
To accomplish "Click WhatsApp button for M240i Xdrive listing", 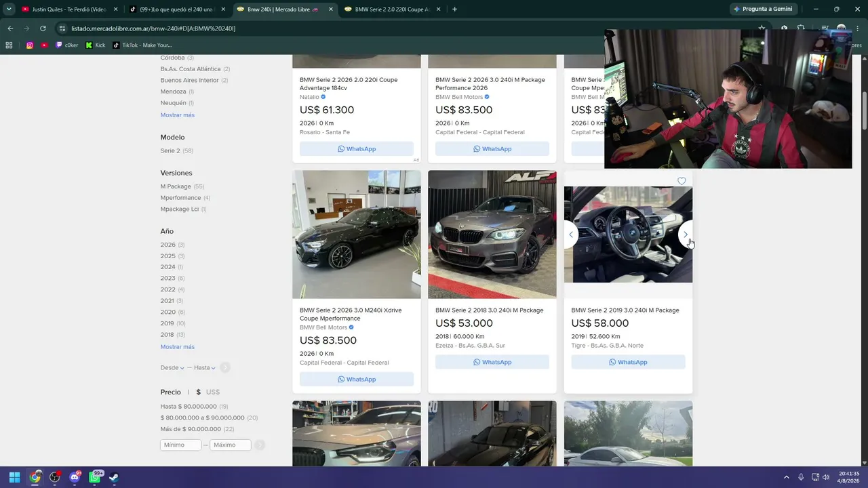I will click(357, 380).
